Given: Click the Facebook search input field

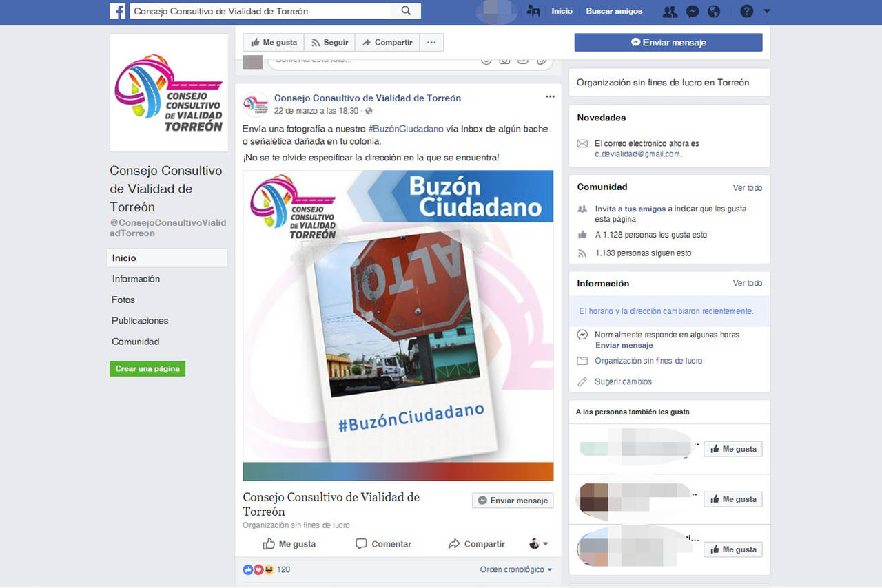Looking at the screenshot, I should pos(262,11).
